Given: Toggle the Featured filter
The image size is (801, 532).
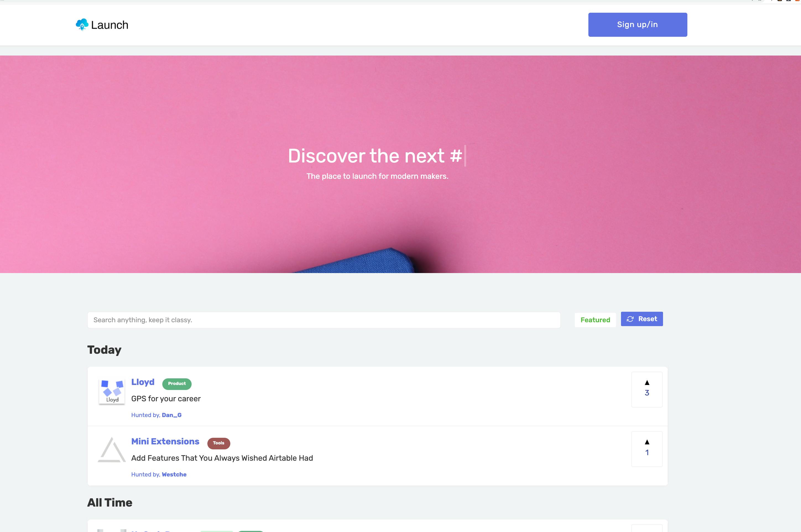Looking at the screenshot, I should coord(595,320).
